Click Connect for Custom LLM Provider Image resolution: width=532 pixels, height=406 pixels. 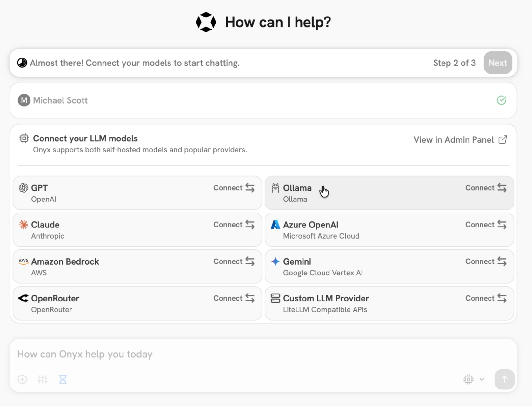pos(485,298)
